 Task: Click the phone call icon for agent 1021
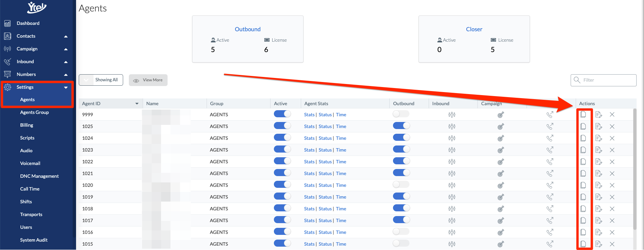click(550, 173)
